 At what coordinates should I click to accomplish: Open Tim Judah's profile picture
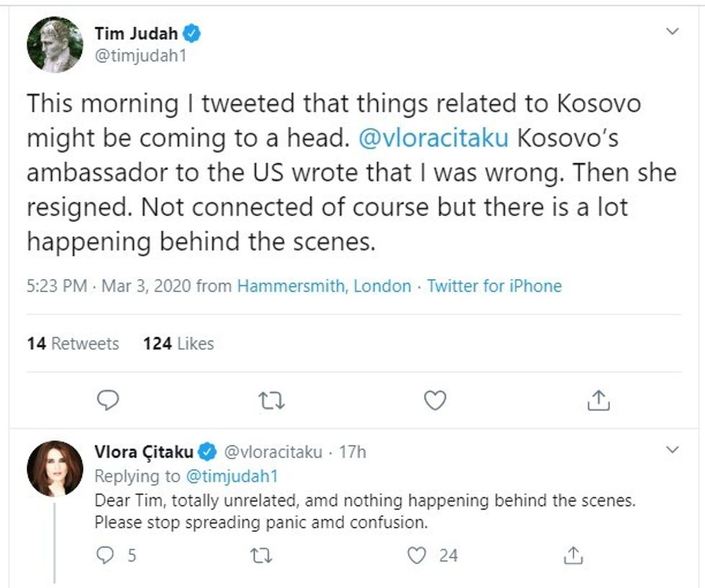pyautogui.click(x=55, y=44)
